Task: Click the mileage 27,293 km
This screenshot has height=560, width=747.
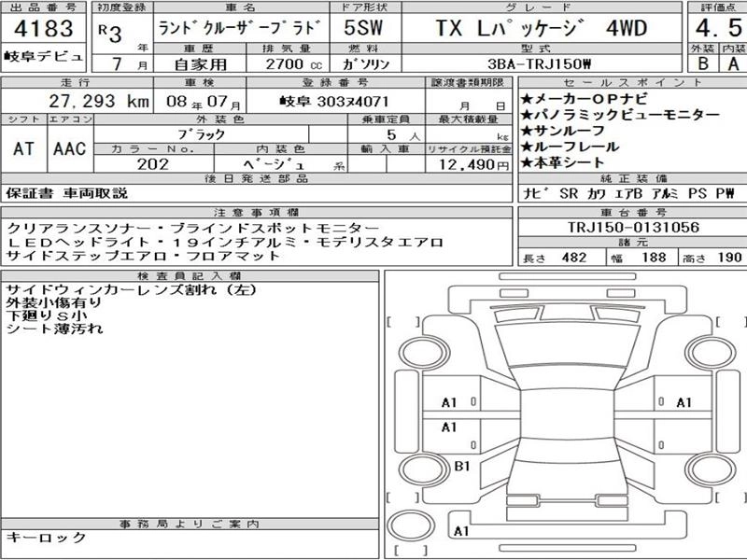Action: (99, 101)
